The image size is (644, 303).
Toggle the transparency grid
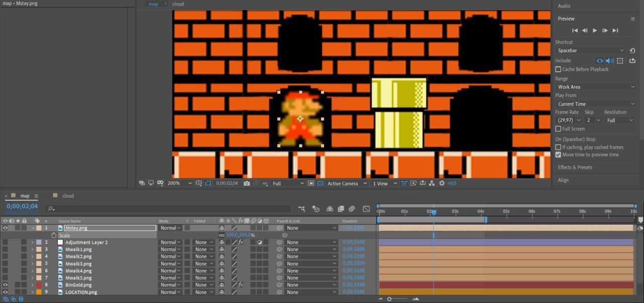coord(319,183)
